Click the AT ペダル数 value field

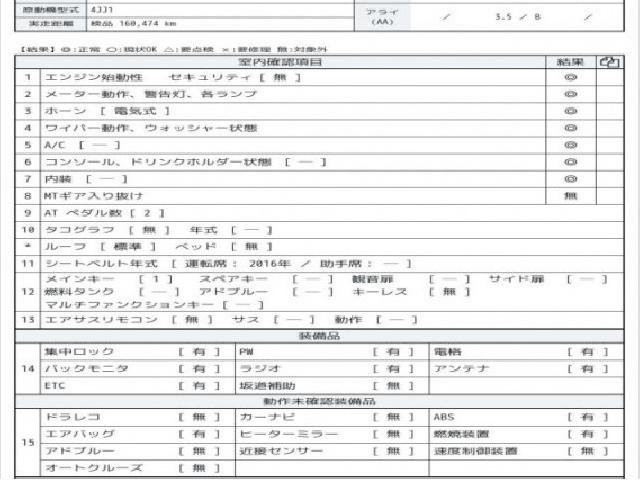tap(146, 212)
